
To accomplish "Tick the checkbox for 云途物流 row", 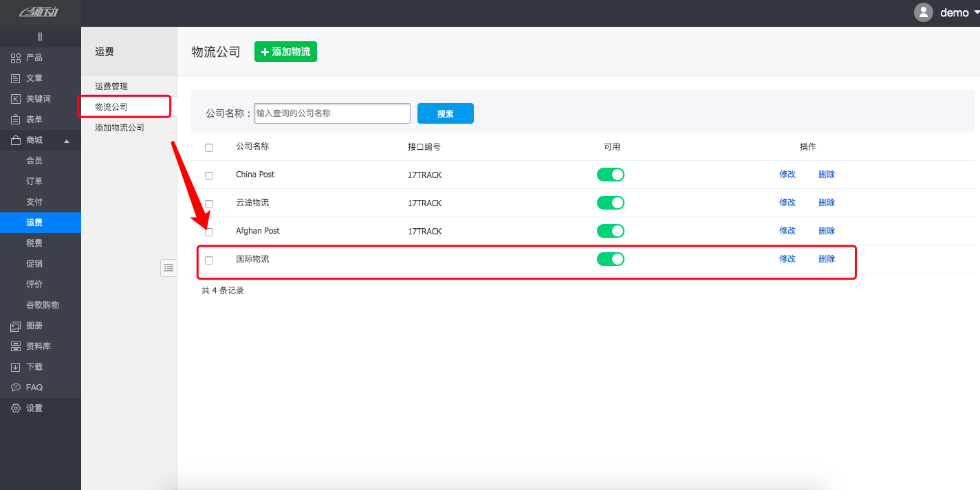I will click(x=209, y=204).
